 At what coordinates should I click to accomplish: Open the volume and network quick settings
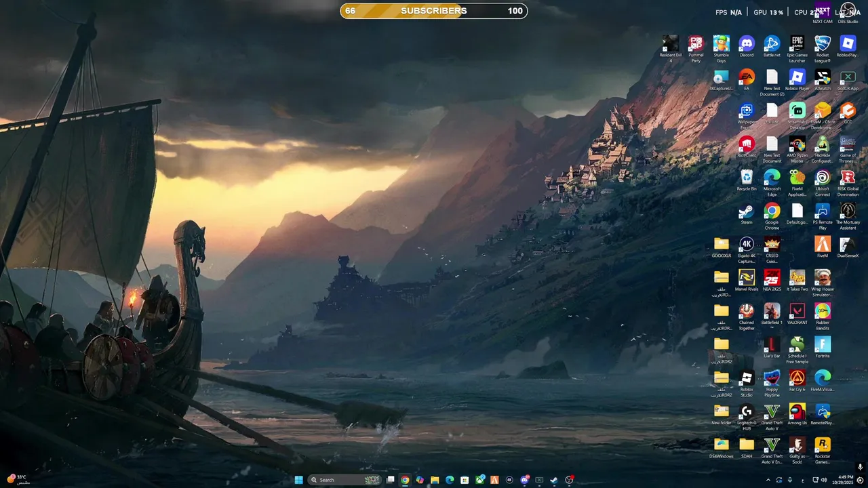(818, 480)
